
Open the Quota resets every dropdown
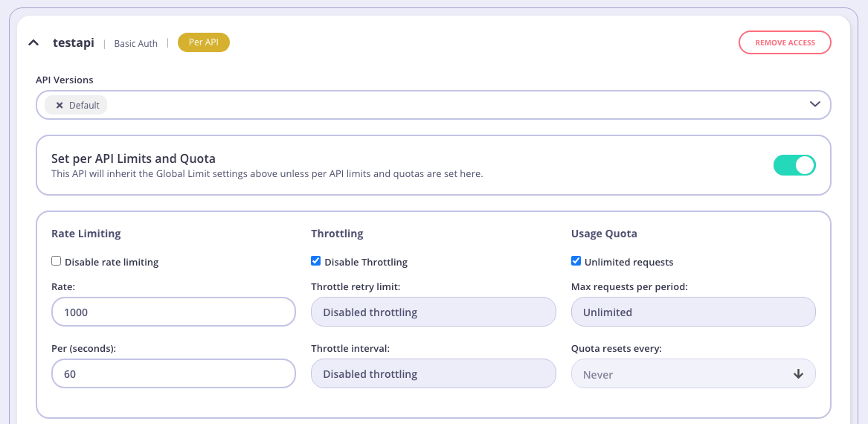pyautogui.click(x=692, y=373)
